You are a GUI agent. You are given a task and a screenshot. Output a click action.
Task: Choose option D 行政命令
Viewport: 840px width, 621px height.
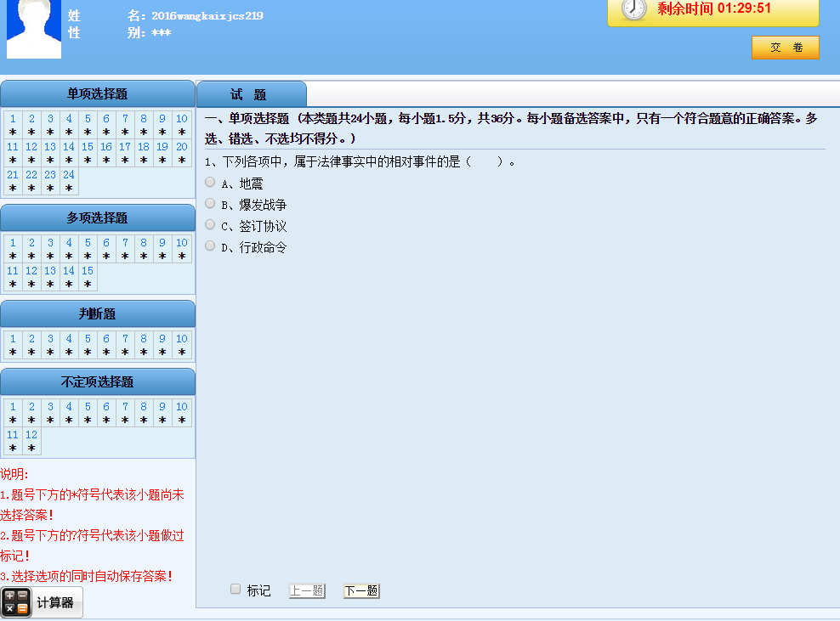pyautogui.click(x=210, y=246)
